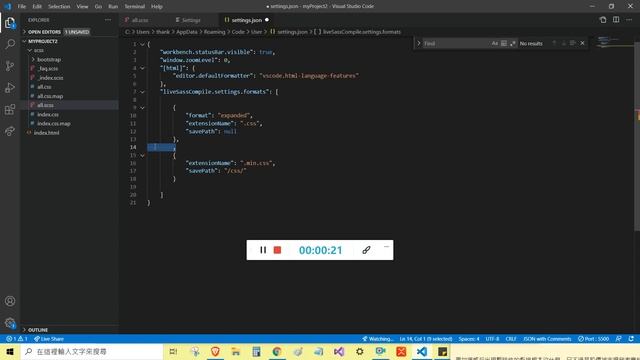
Task: Stop the screen recording
Action: pos(277,250)
